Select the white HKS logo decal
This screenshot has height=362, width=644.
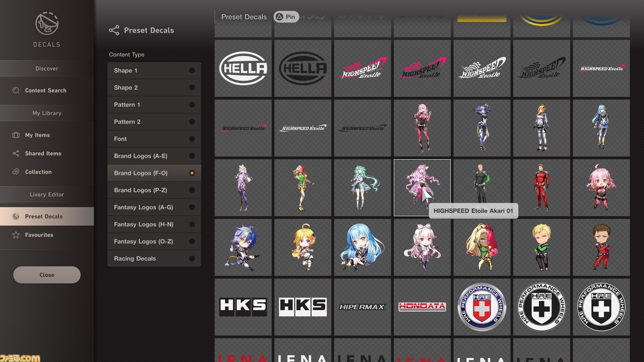(244, 307)
